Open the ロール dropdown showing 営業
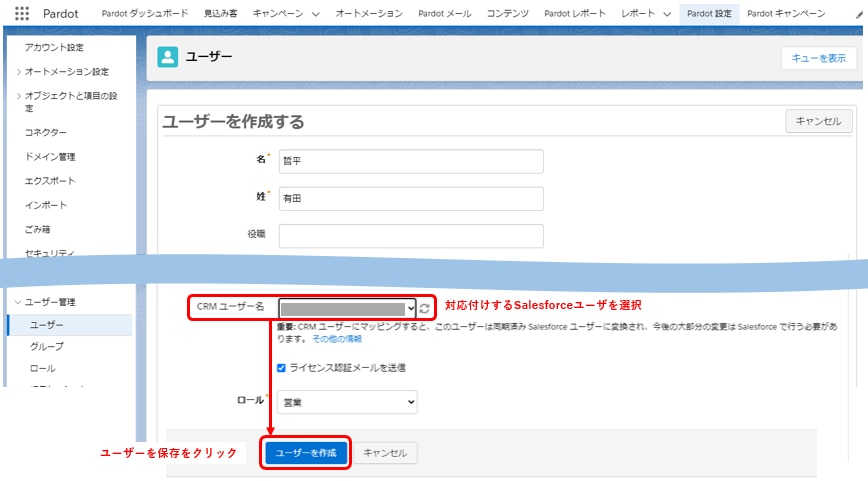This screenshot has height=481, width=868. tap(347, 402)
